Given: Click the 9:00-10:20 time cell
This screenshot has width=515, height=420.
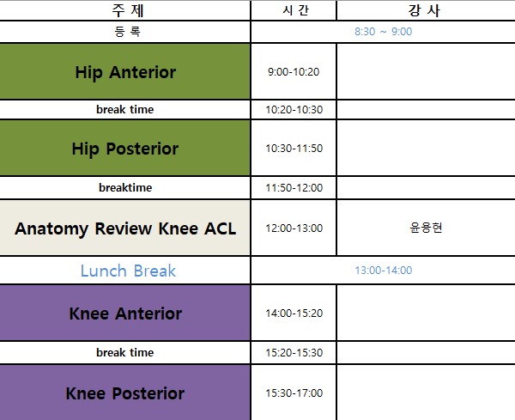Looking at the screenshot, I should coord(294,71).
